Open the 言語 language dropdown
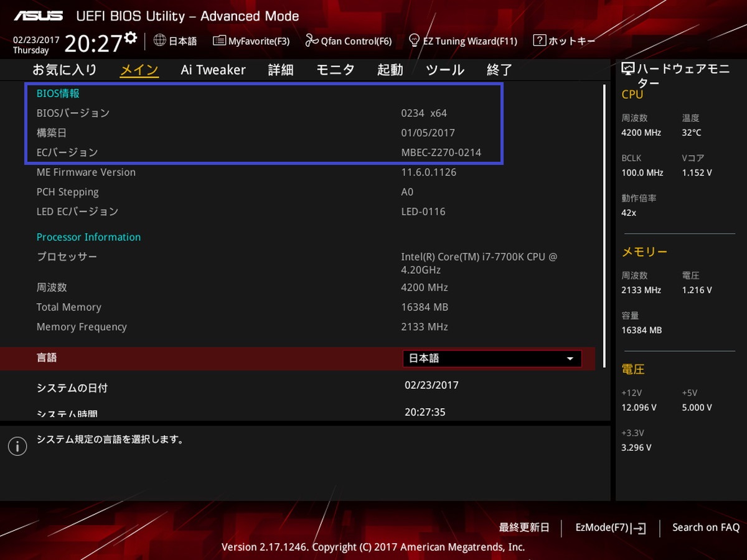747x560 pixels. coord(492,358)
